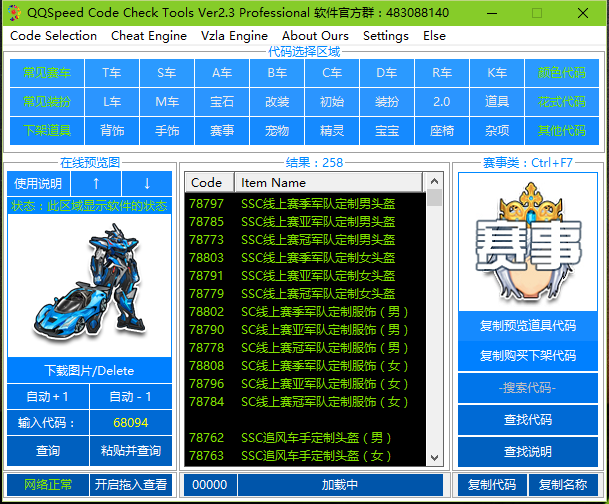Viewport: 609px width, 504px height.
Task: Click the 复制代码 button
Action: click(492, 485)
